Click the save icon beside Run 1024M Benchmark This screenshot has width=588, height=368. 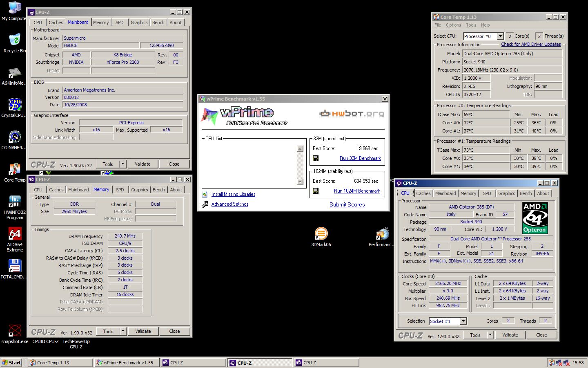pyautogui.click(x=316, y=191)
